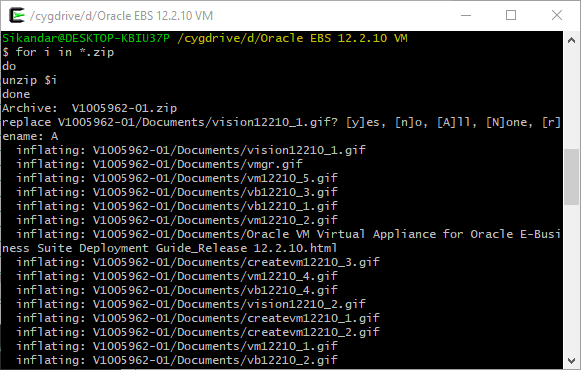Click scrollbar track above the thumb
The height and width of the screenshot is (370, 581).
571,98
